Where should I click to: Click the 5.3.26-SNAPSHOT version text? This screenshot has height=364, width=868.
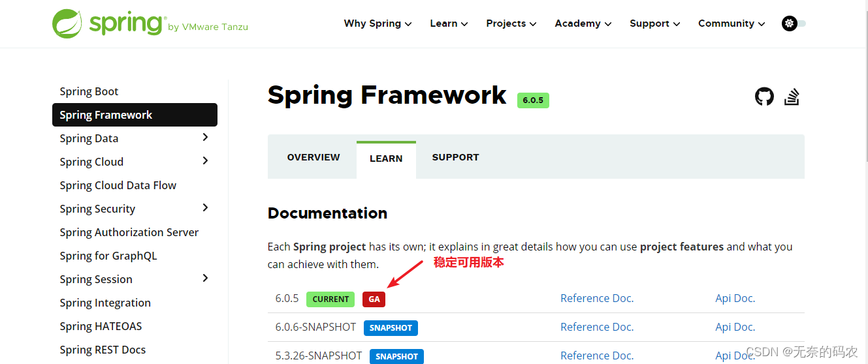(x=319, y=356)
